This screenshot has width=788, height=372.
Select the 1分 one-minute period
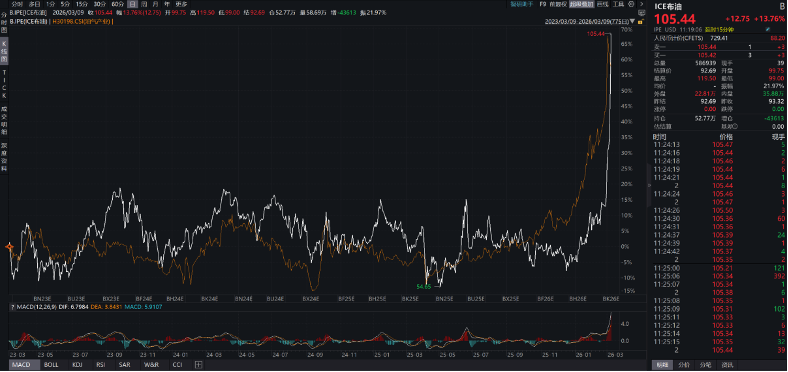click(50, 4)
